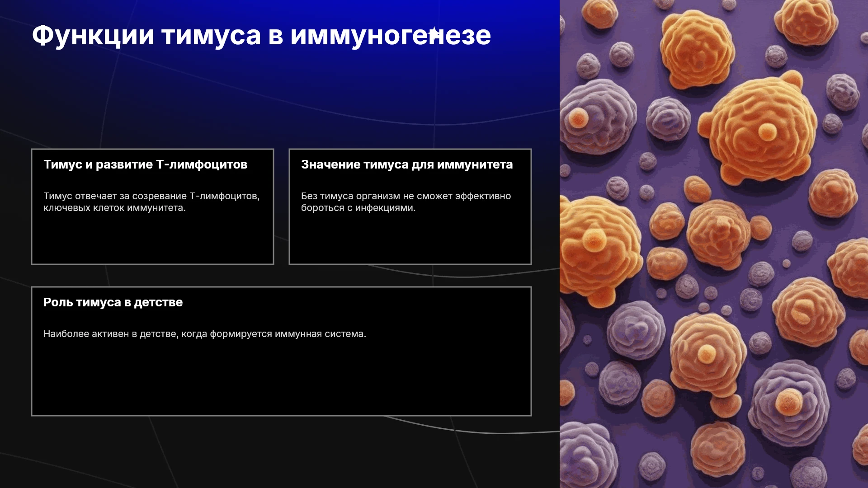The height and width of the screenshot is (488, 868).
Task: Click the word 'иммуногенезе' in the title
Action: (391, 35)
